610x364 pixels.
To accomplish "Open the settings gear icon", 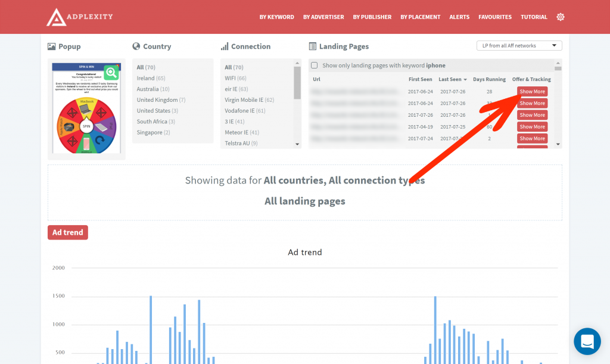I will point(560,17).
